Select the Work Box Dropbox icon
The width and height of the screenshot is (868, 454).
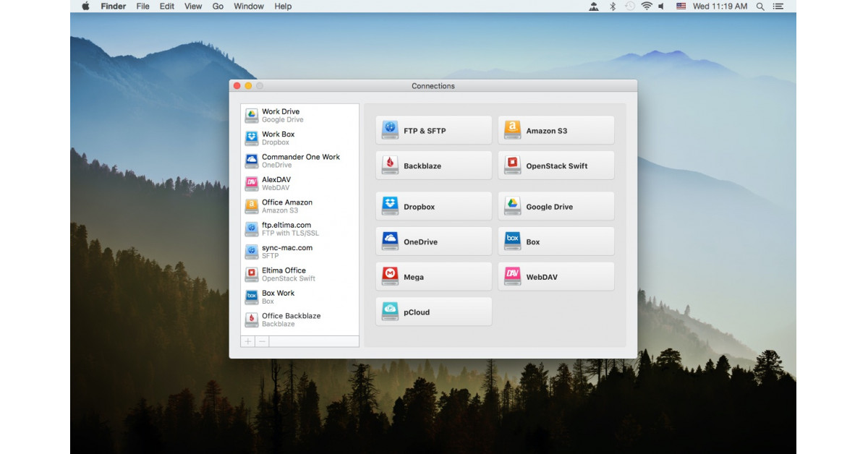click(x=252, y=138)
